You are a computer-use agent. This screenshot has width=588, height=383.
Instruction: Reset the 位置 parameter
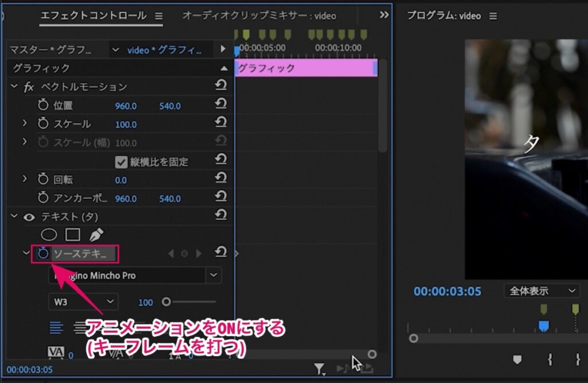tap(221, 104)
